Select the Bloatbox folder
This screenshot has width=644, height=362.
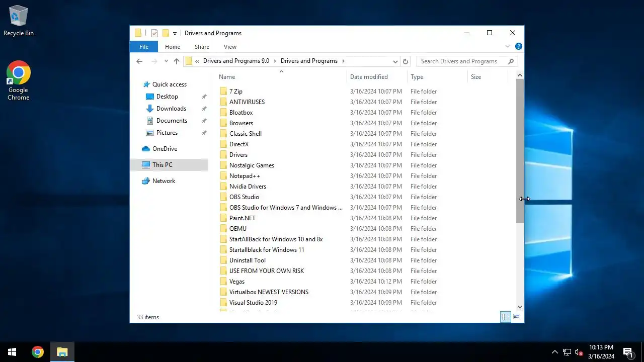(241, 113)
